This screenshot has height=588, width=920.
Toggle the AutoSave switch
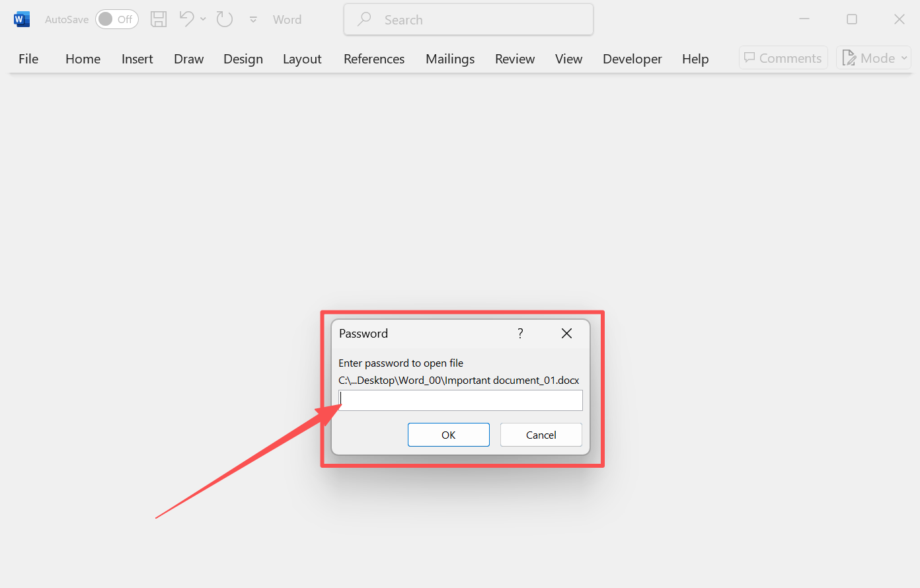tap(116, 19)
